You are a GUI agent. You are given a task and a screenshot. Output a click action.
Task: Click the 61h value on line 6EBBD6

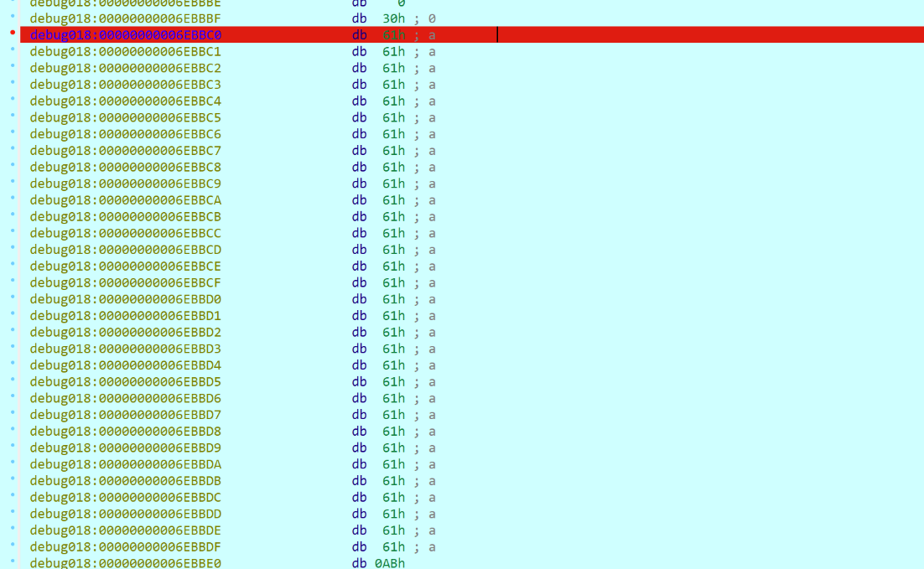click(393, 399)
